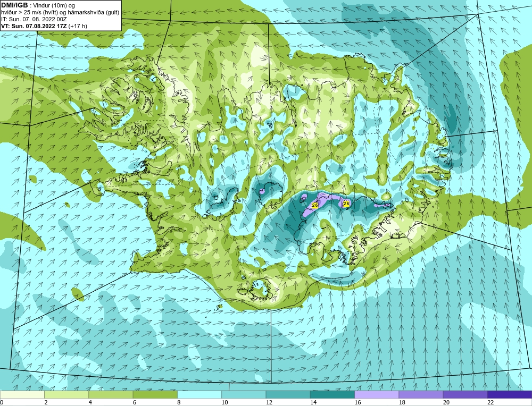Image resolution: width=532 pixels, height=406 pixels.
Task: Click the DMI/IGB title text
Action: [x=14, y=5]
